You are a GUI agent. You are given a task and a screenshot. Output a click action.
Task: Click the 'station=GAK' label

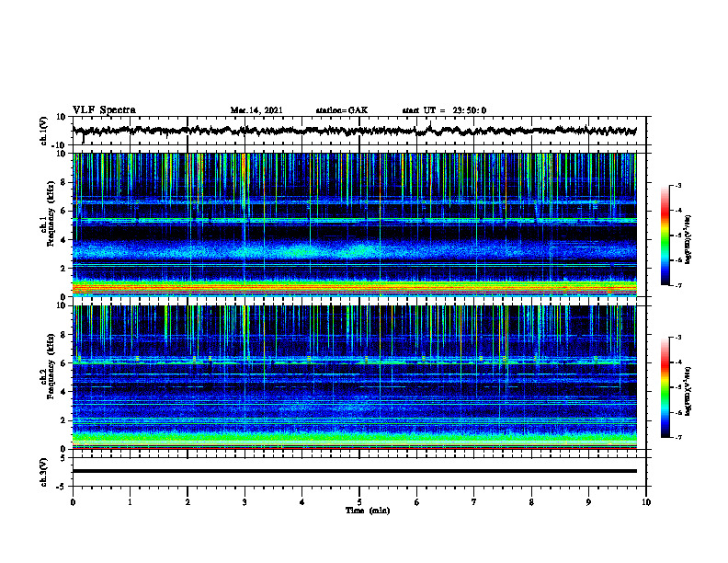342,110
